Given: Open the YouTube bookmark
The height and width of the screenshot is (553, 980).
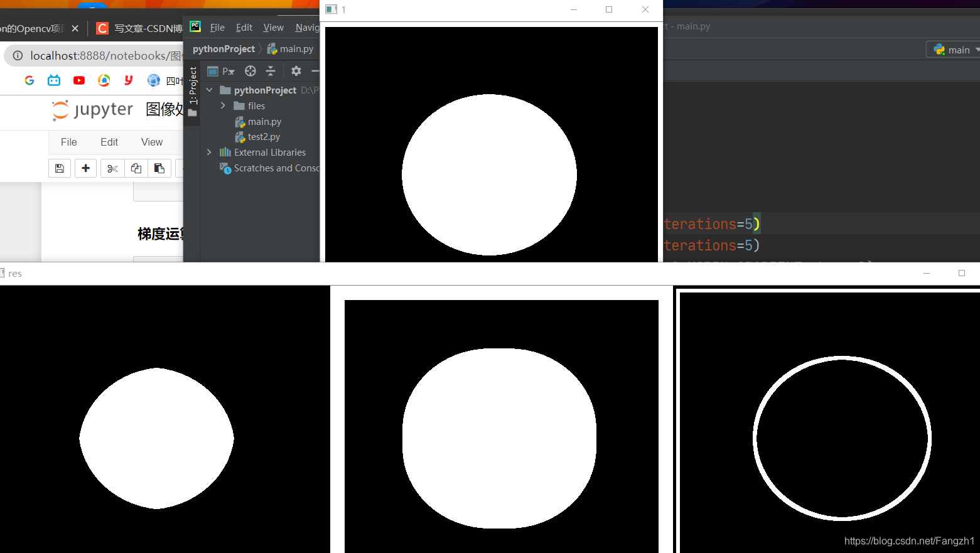Looking at the screenshot, I should click(79, 80).
